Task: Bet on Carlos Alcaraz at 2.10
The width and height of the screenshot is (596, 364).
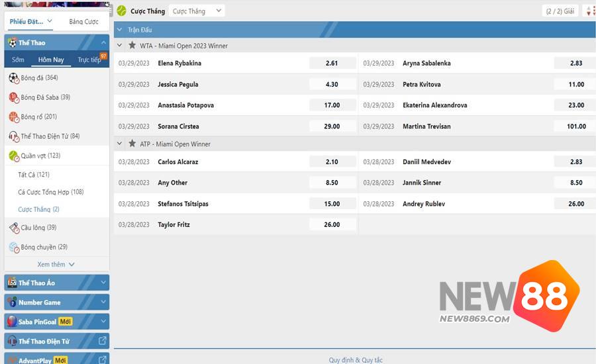Action: [x=332, y=162]
